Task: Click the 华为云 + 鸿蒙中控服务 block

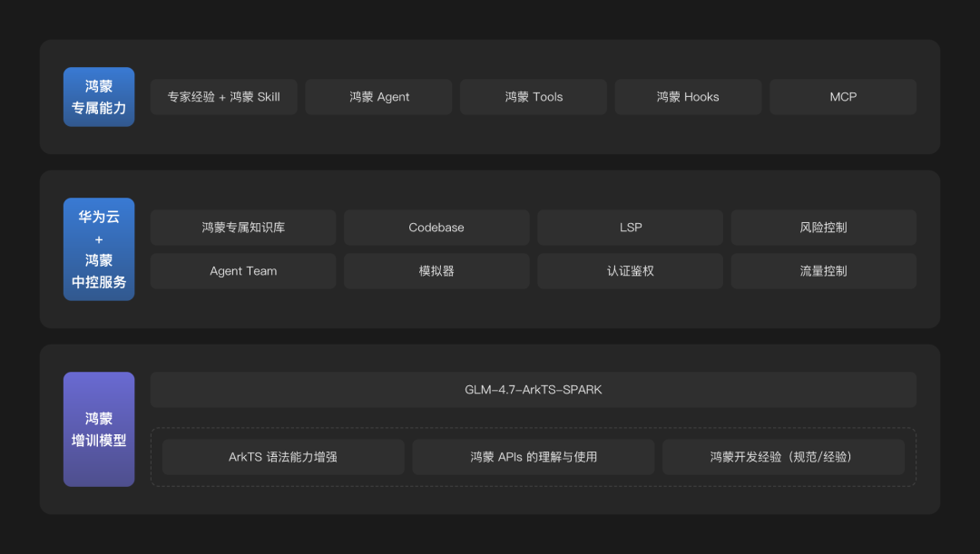Action: [x=99, y=249]
